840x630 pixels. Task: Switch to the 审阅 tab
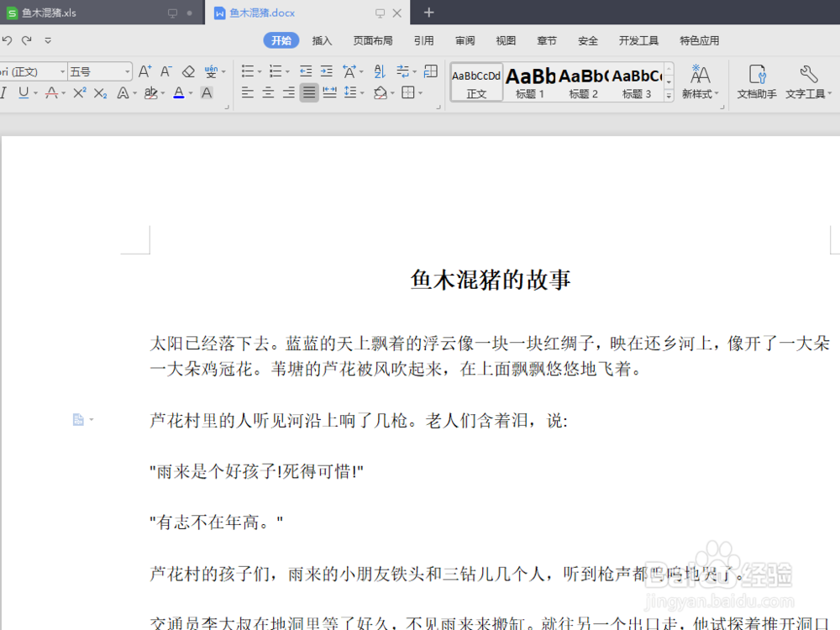point(465,40)
